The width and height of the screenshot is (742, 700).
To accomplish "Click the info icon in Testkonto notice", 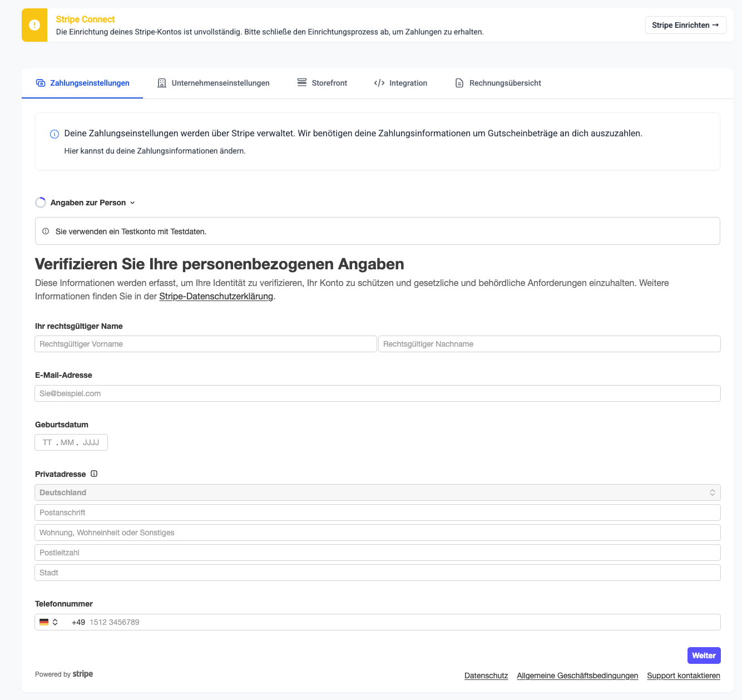I will 46,231.
